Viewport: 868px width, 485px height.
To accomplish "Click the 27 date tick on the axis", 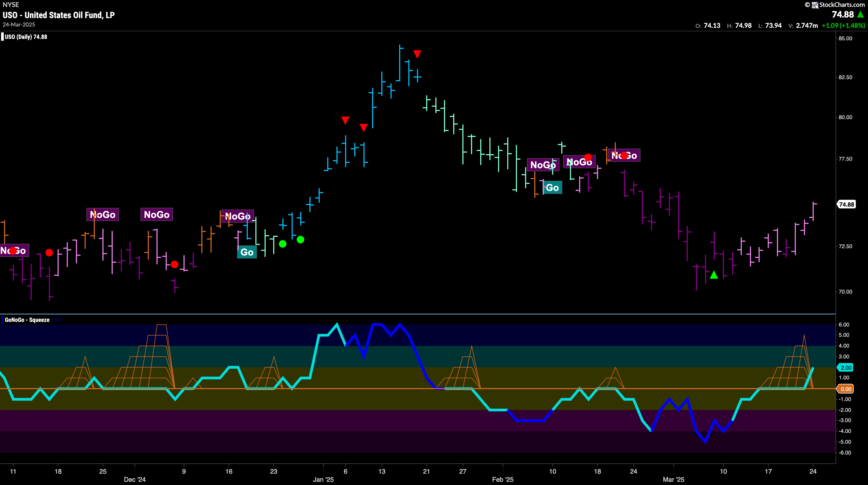I will [463, 471].
